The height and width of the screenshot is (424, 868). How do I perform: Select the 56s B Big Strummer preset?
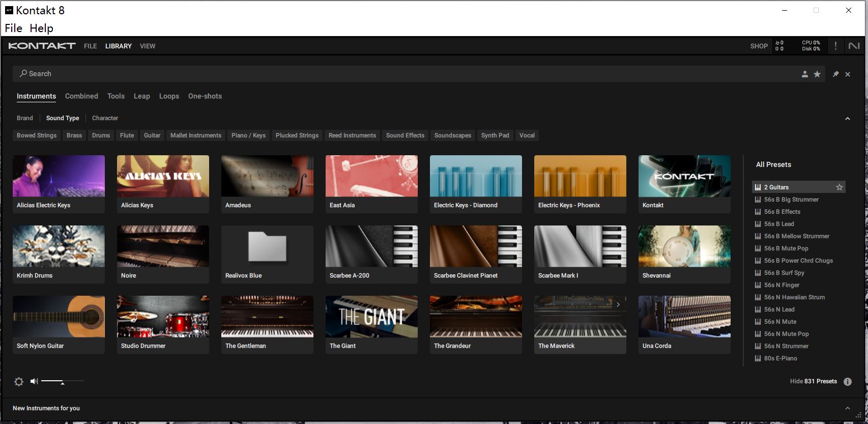(799, 200)
